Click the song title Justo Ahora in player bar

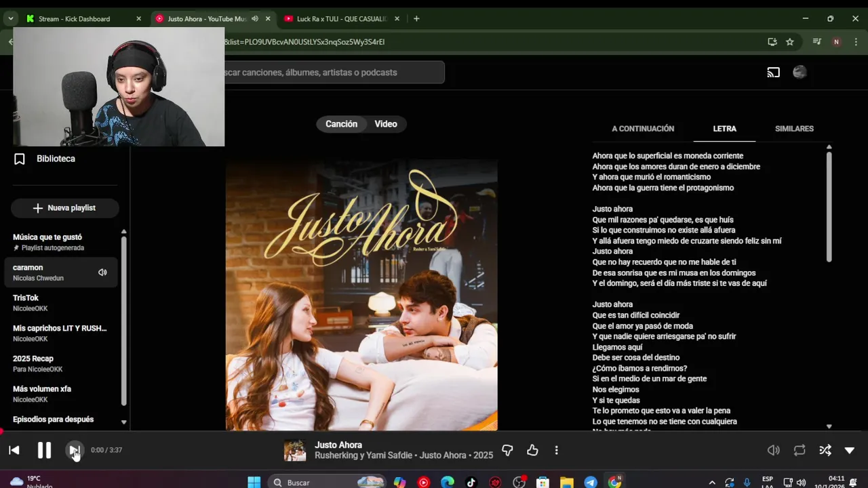338,445
